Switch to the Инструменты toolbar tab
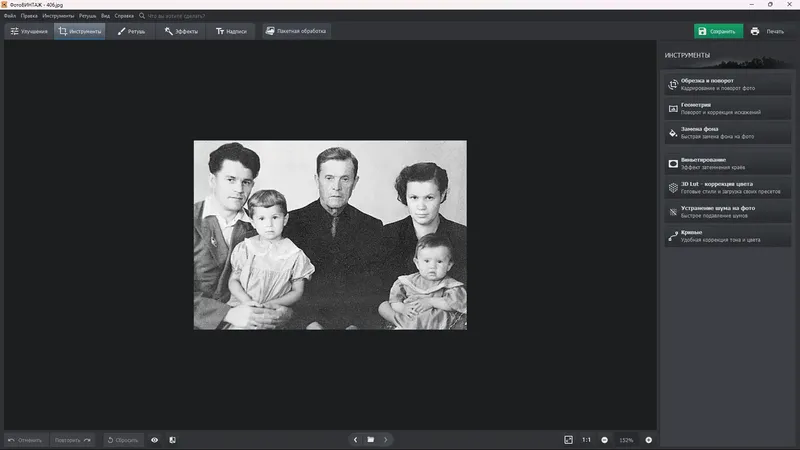Screen dimensions: 800x450 tap(80, 31)
